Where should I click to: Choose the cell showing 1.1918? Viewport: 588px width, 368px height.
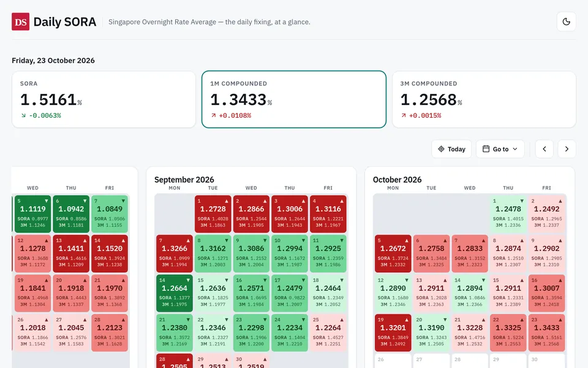[x=71, y=293]
